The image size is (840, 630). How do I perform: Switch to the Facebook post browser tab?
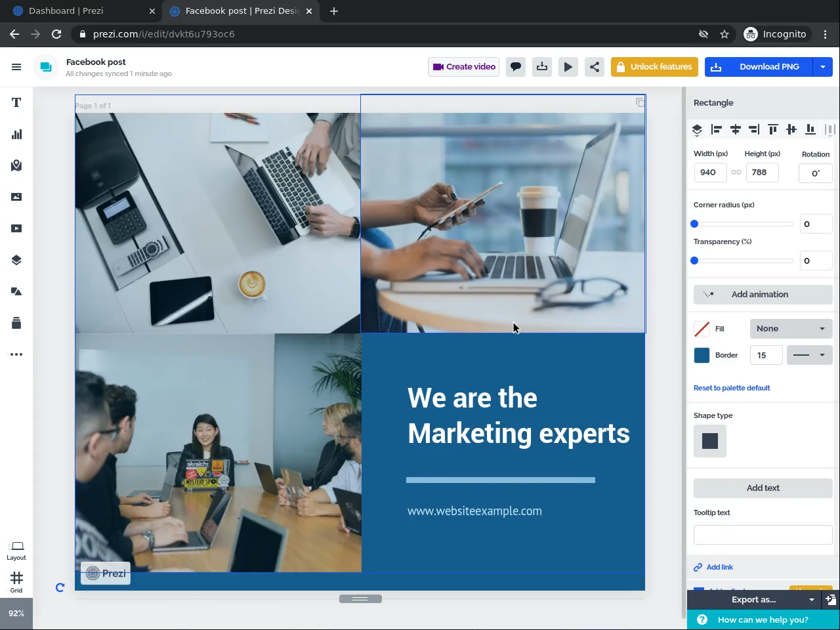coord(240,11)
